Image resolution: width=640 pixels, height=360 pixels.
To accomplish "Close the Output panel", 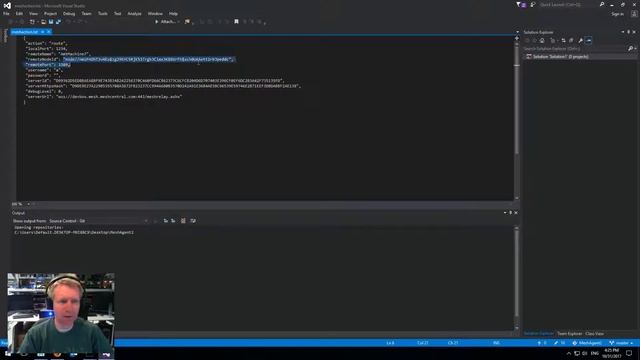I will click(516, 213).
